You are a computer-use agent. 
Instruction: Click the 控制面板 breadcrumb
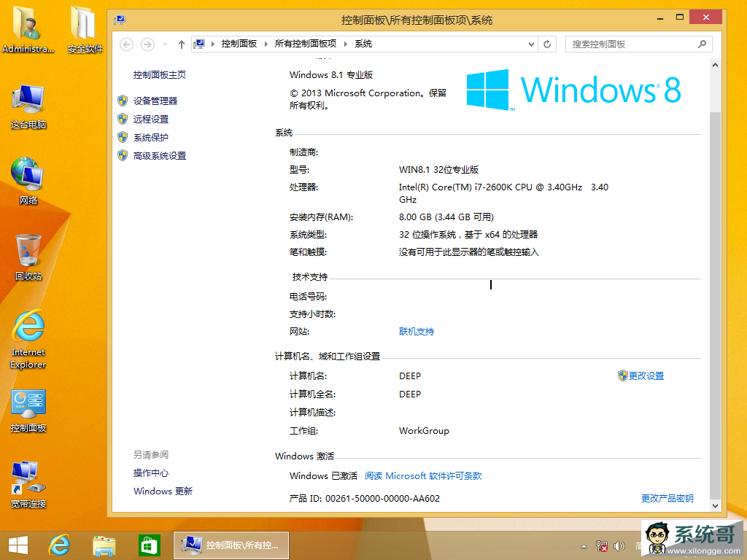pyautogui.click(x=239, y=44)
